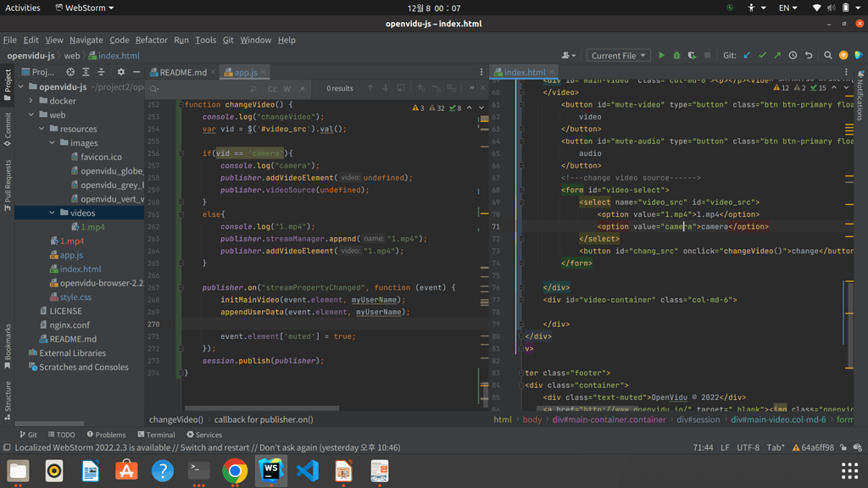Toggle the regex option in find bar
The image size is (868, 488).
(301, 89)
